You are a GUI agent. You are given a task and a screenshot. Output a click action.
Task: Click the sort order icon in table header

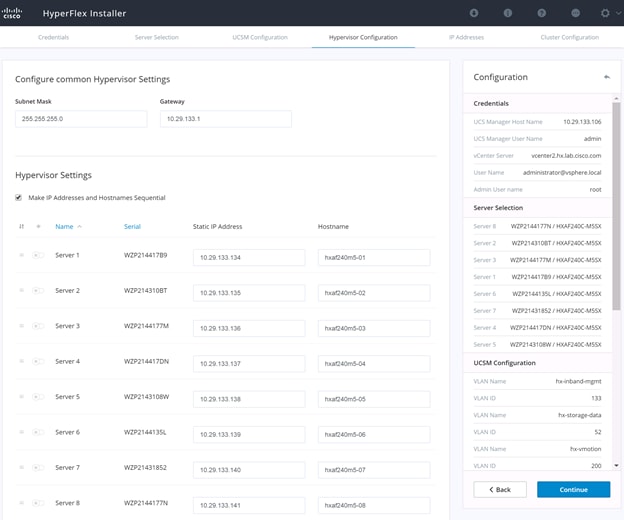[21, 226]
